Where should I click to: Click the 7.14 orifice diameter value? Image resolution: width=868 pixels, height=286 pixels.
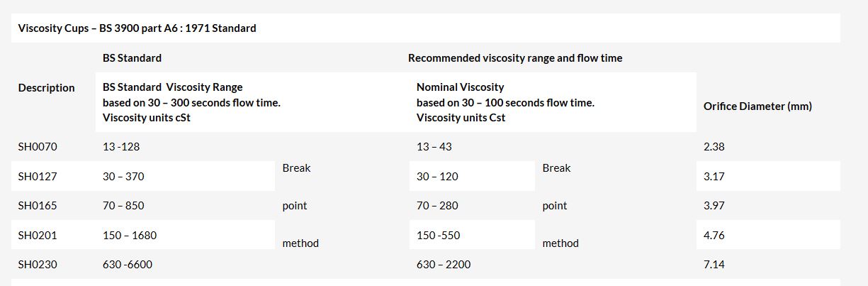714,265
